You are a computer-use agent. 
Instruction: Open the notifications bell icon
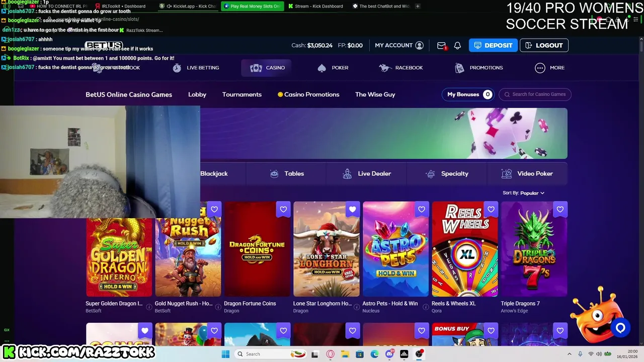pyautogui.click(x=457, y=45)
